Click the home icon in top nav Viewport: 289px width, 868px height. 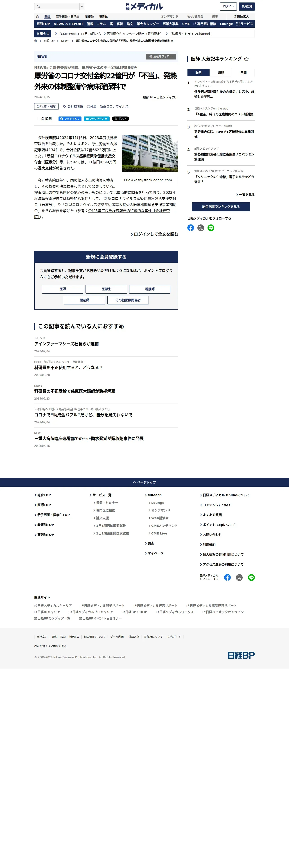(x=37, y=16)
